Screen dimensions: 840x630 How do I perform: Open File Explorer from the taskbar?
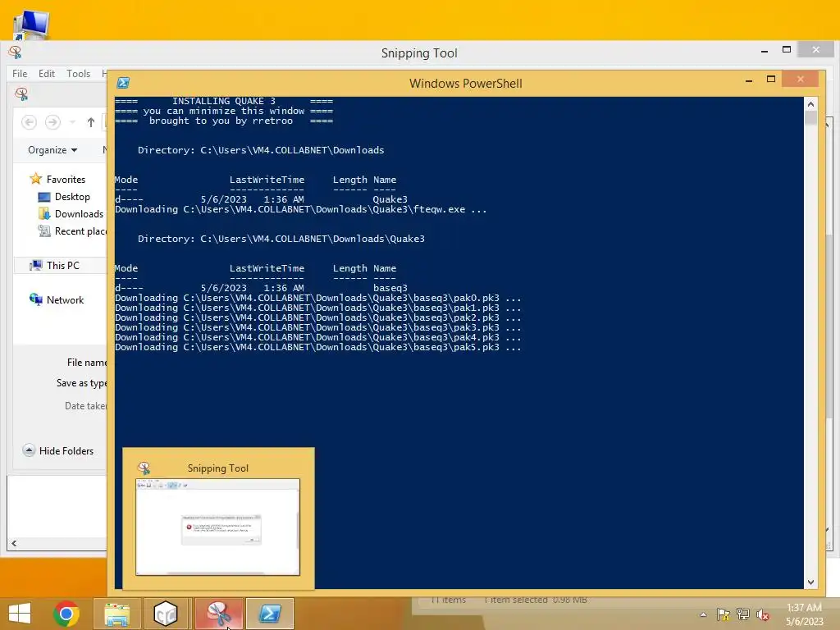117,614
